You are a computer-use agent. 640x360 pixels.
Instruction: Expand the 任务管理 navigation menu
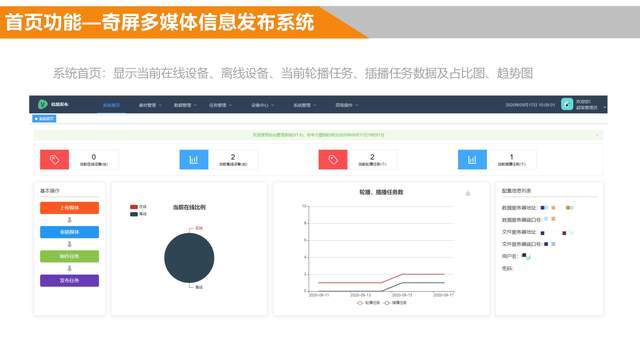(220, 105)
